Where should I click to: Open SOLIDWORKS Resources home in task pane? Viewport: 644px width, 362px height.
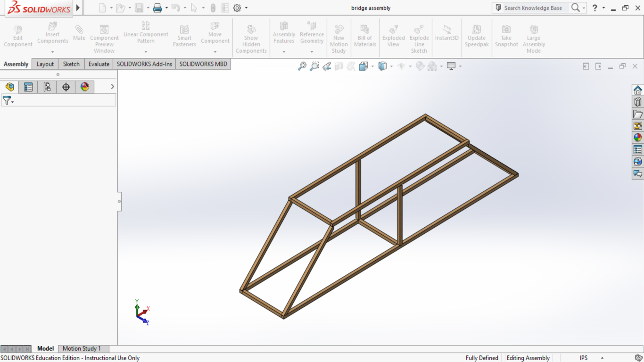pos(638,90)
